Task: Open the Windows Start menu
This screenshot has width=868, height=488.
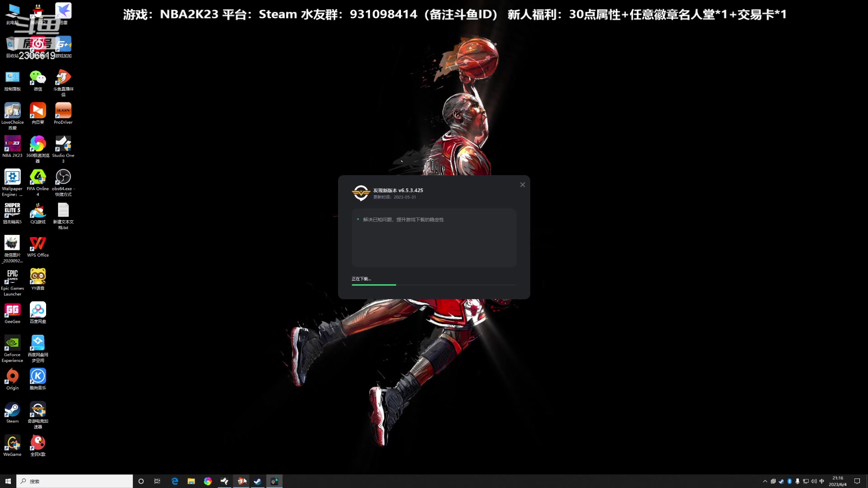Action: pyautogui.click(x=8, y=481)
